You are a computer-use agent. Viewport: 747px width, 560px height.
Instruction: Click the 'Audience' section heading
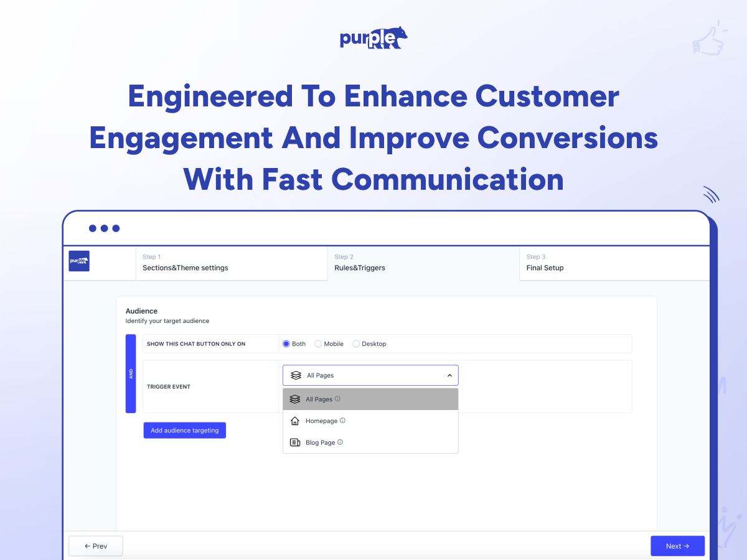[x=141, y=310]
